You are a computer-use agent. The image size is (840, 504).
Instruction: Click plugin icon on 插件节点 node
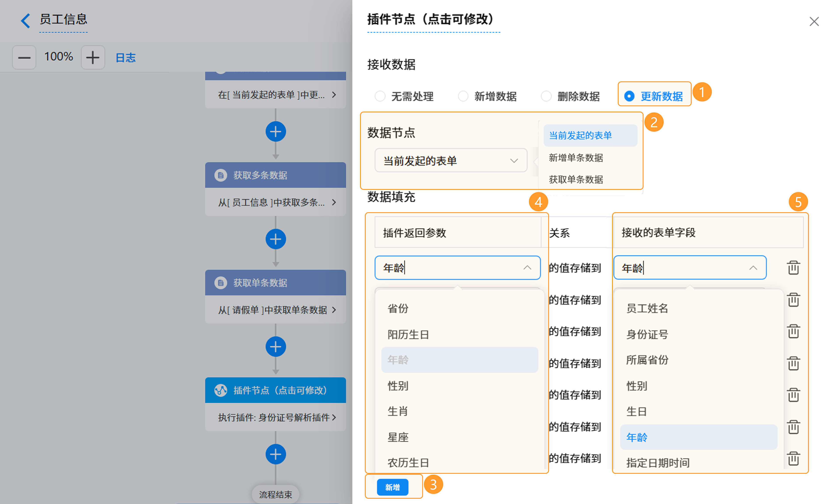221,390
